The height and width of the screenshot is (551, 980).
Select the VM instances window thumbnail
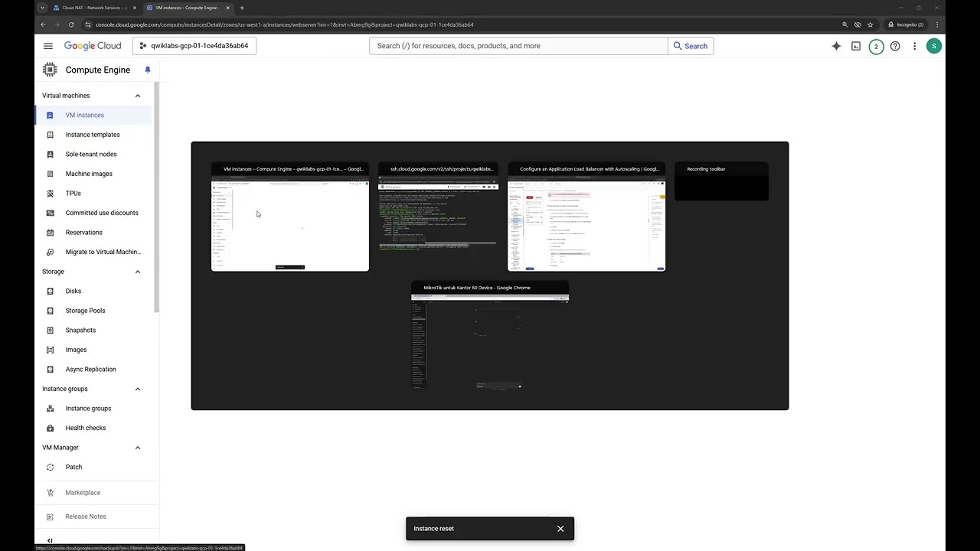290,217
